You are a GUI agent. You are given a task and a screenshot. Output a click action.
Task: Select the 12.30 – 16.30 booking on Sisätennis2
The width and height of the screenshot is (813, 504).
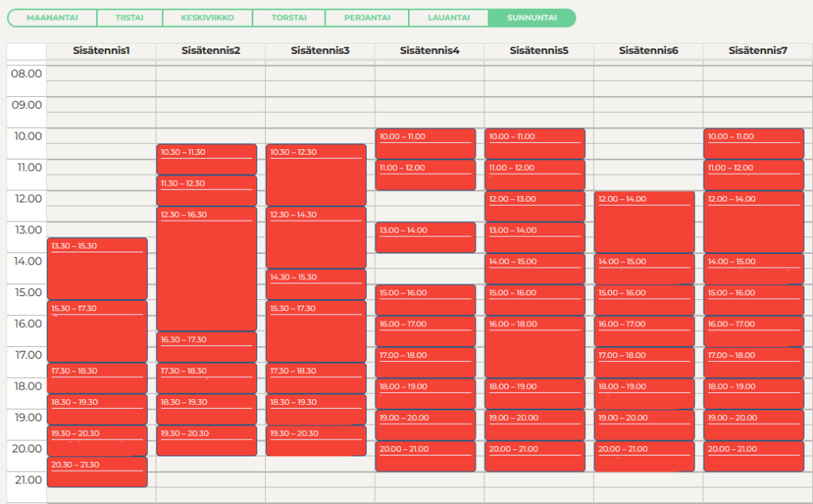(x=206, y=270)
